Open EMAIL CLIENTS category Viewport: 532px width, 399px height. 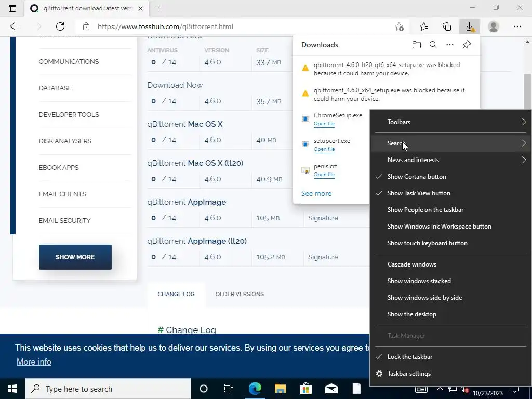pos(62,194)
